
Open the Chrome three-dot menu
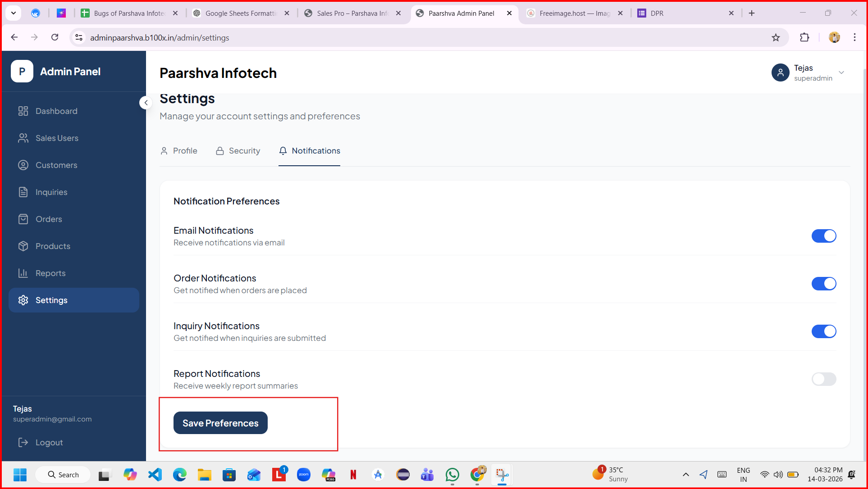(854, 38)
